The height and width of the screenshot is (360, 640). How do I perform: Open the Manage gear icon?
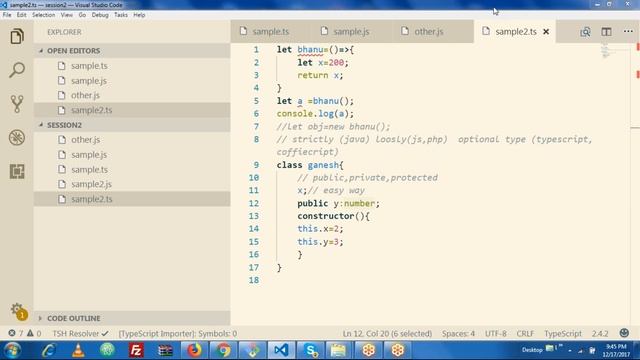tap(18, 311)
